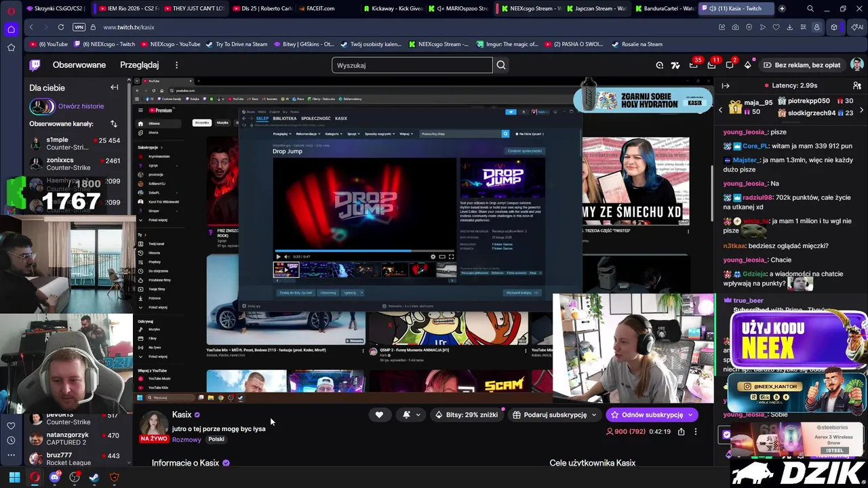Open the Opera AI button in toolbar

pyautogui.click(x=856, y=27)
